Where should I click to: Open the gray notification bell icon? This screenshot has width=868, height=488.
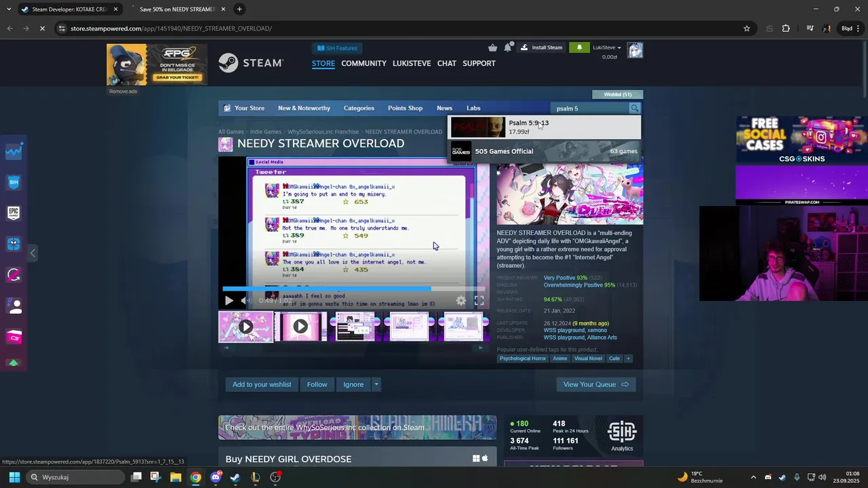click(507, 47)
